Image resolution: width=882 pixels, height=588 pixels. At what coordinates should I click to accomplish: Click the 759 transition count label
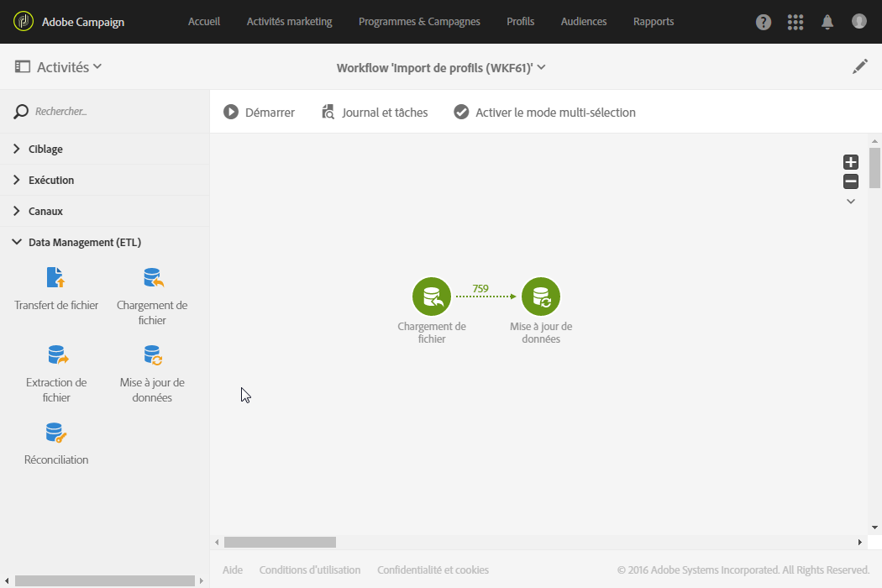(x=480, y=289)
